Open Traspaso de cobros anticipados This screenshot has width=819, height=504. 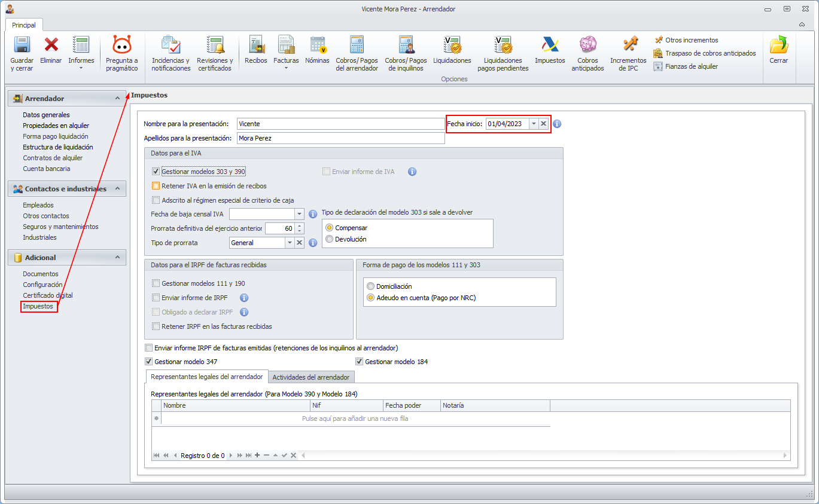tap(705, 53)
